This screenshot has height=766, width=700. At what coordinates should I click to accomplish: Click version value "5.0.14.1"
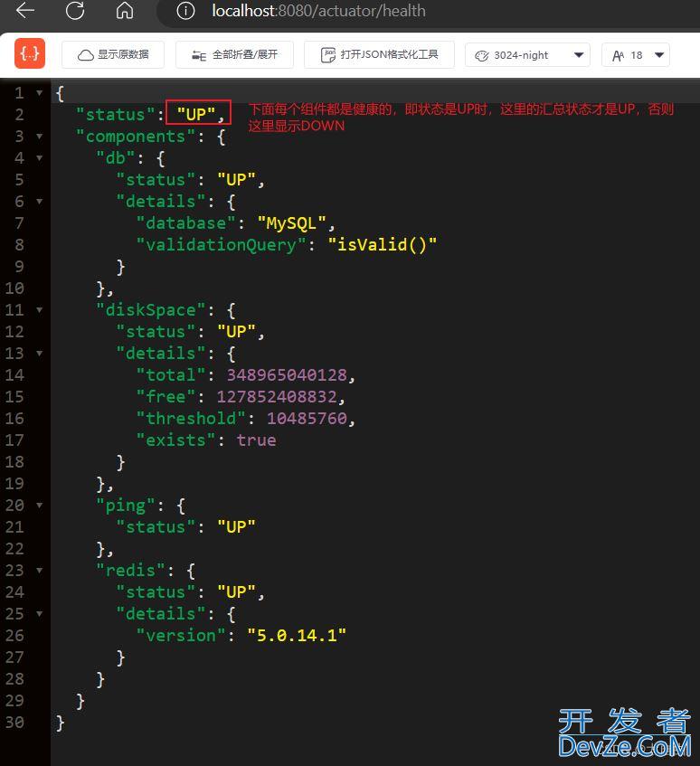pyautogui.click(x=297, y=635)
